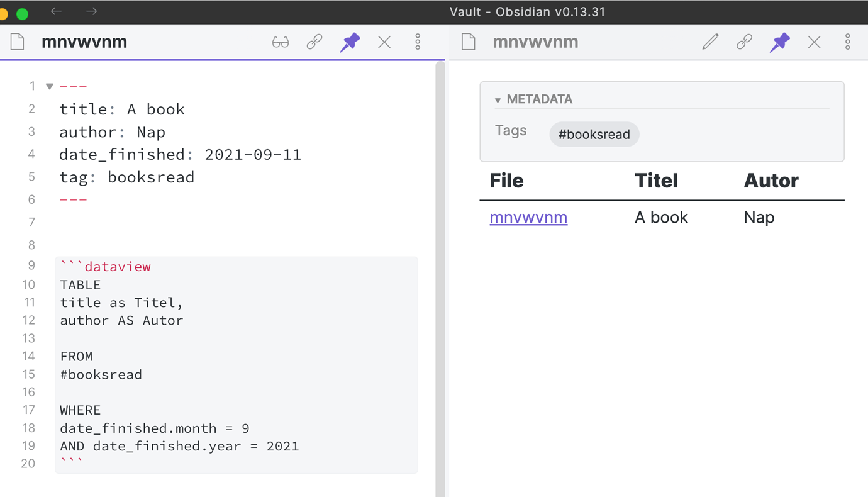The image size is (868, 497).
Task: Open more options menu in left pane
Action: 418,42
